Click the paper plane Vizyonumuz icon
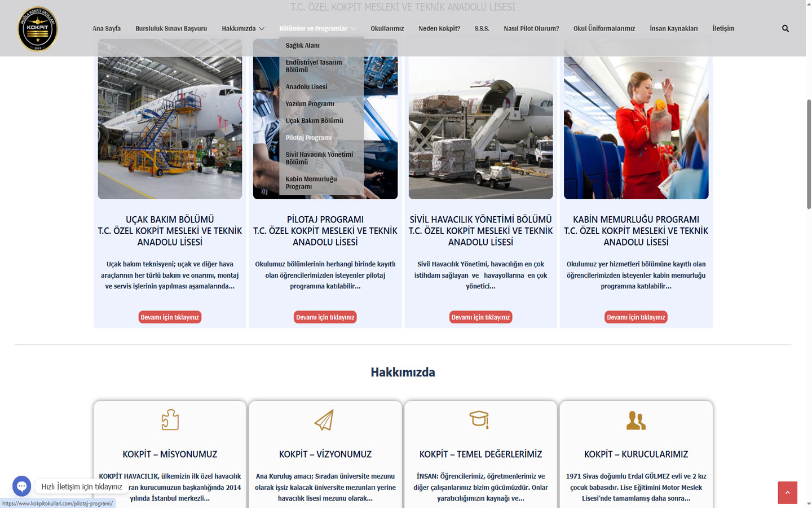The width and height of the screenshot is (812, 508). 325,420
